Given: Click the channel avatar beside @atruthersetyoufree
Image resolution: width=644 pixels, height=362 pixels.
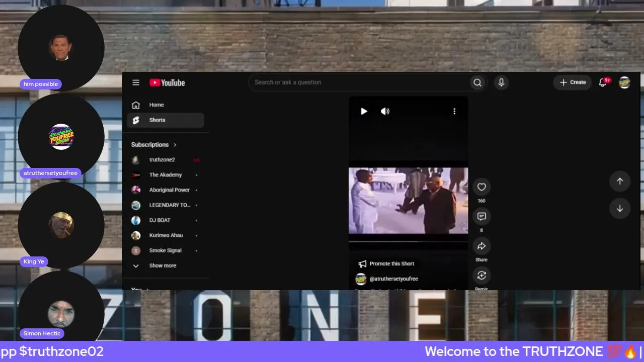Looking at the screenshot, I should 361,279.
